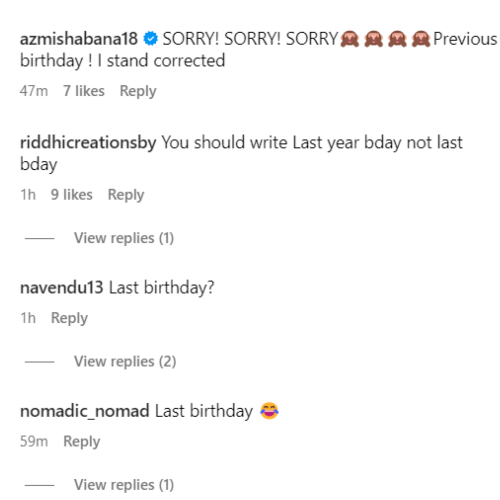
Task: Open azmishabana18's profile via the username
Action: point(79,39)
